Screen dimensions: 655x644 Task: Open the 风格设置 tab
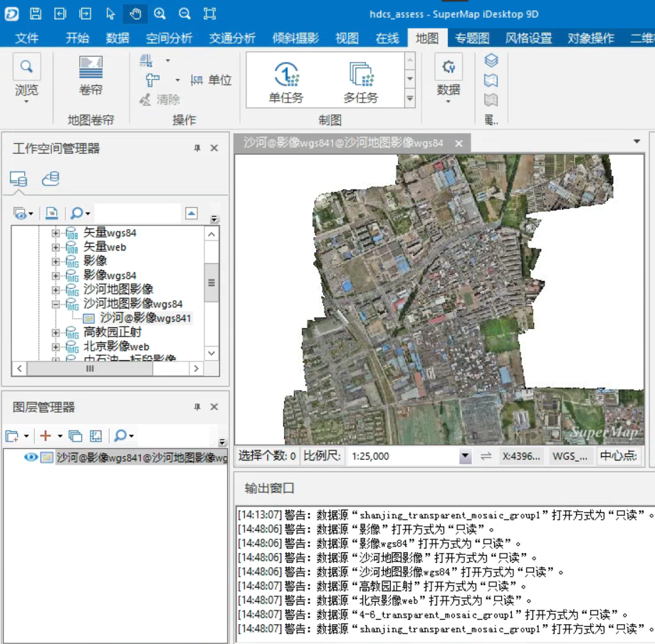528,38
